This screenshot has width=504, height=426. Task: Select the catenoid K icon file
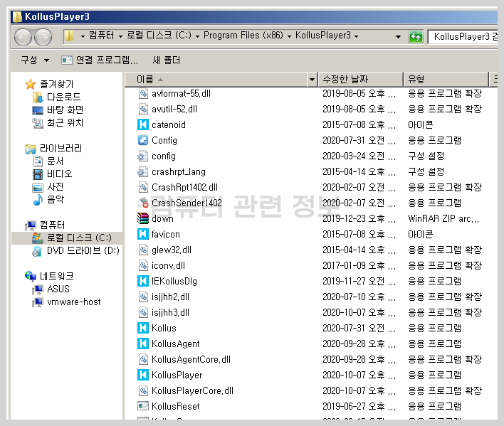(143, 124)
